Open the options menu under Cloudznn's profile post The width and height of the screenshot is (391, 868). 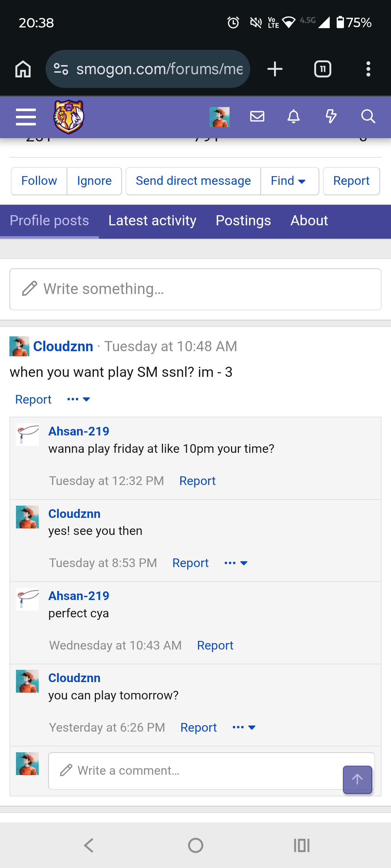point(77,399)
